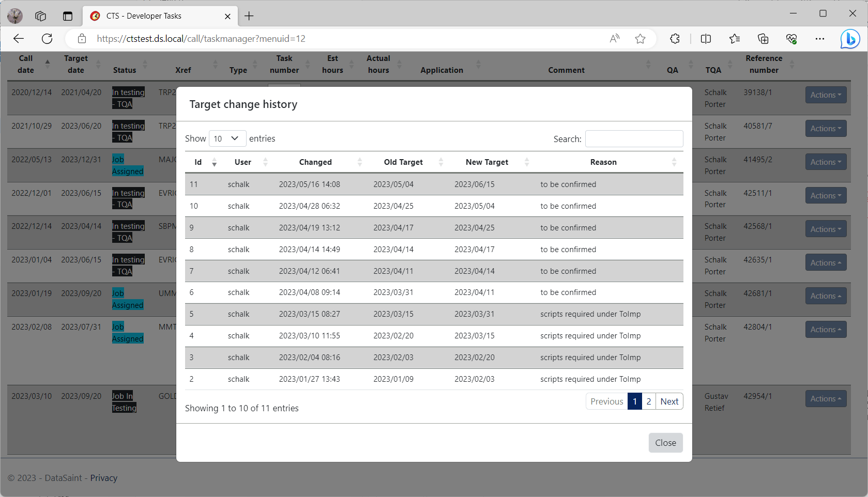The height and width of the screenshot is (497, 868).
Task: Open tab actions menu icon
Action: coord(68,16)
